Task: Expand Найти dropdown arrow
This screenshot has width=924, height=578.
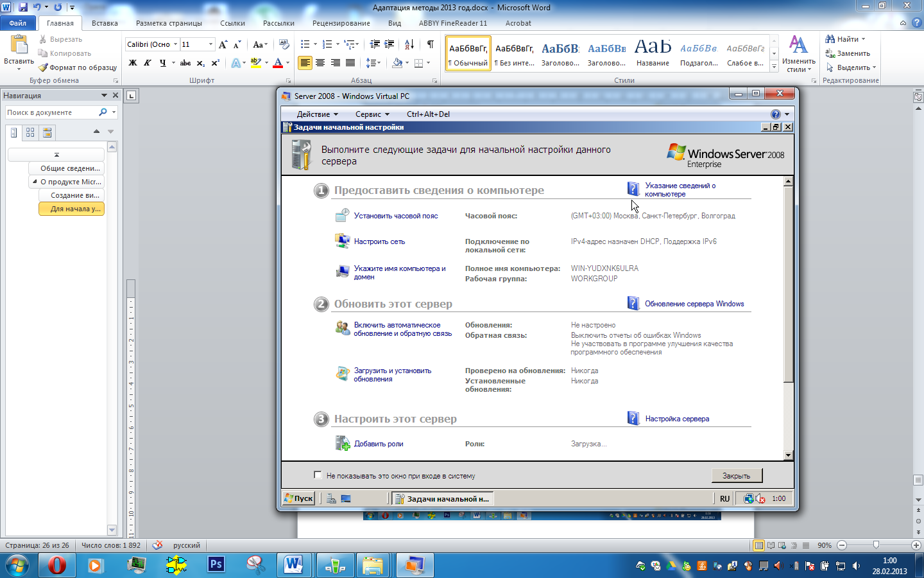Action: click(x=863, y=39)
